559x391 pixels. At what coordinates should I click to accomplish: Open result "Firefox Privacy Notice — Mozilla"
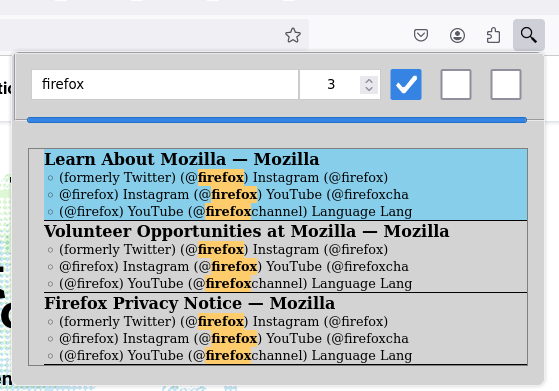pos(189,303)
